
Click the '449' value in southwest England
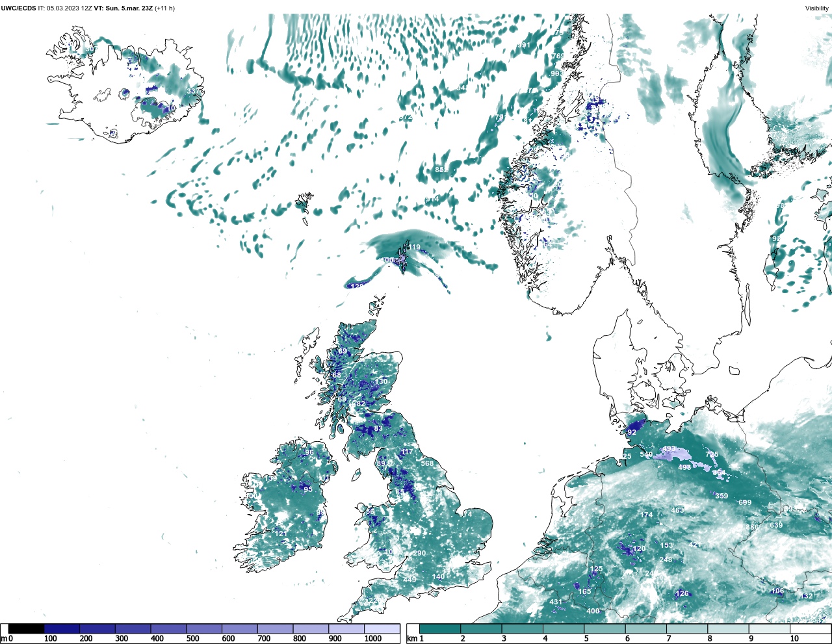coord(409,580)
